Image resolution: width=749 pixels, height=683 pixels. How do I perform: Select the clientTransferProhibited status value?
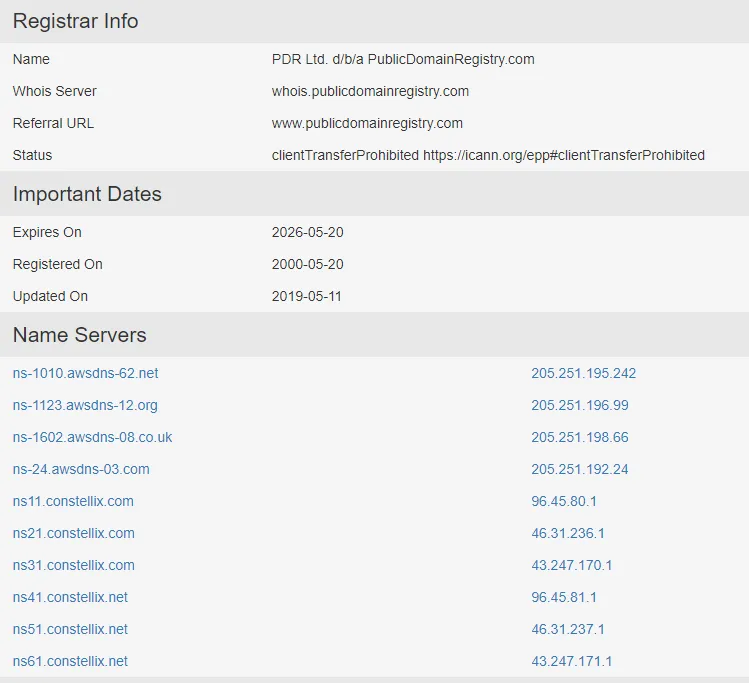(488, 155)
